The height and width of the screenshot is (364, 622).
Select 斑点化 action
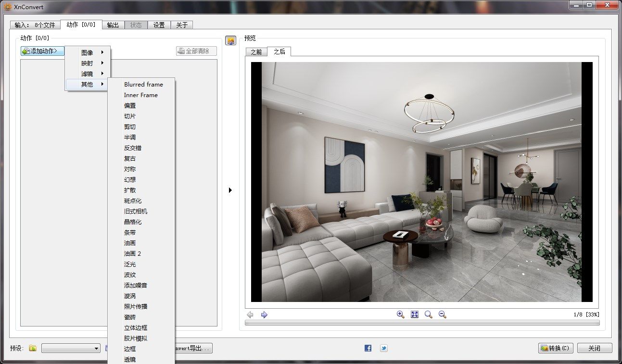point(133,201)
